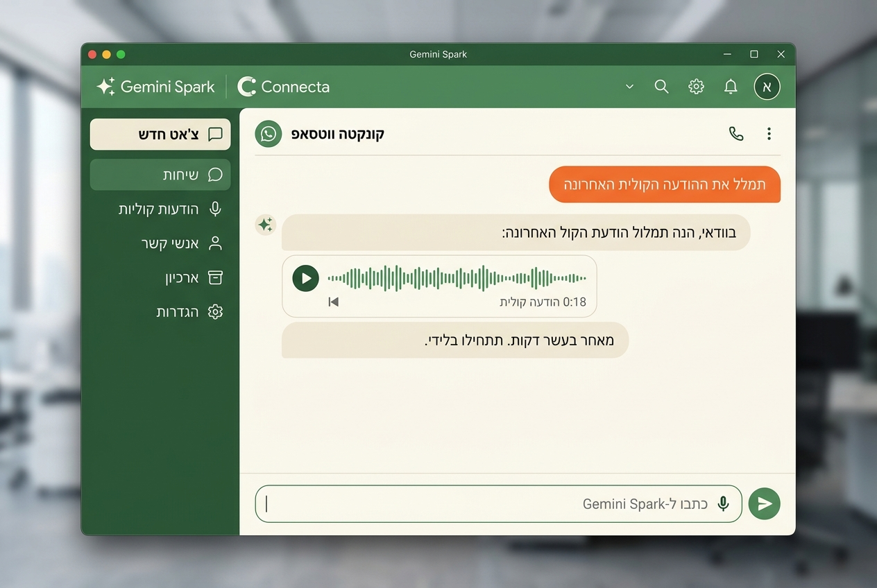Click the microphone icon in message field
The height and width of the screenshot is (588, 877).
click(x=723, y=504)
